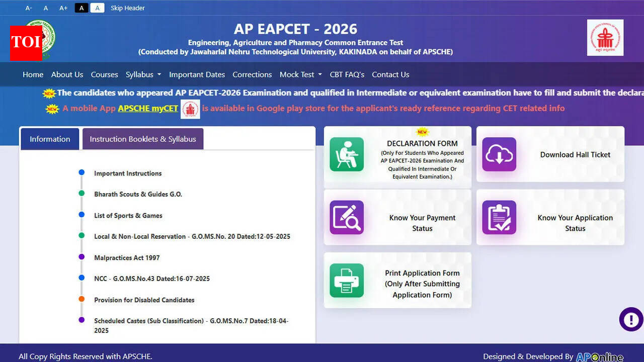Go to the Home menu item

tap(33, 74)
